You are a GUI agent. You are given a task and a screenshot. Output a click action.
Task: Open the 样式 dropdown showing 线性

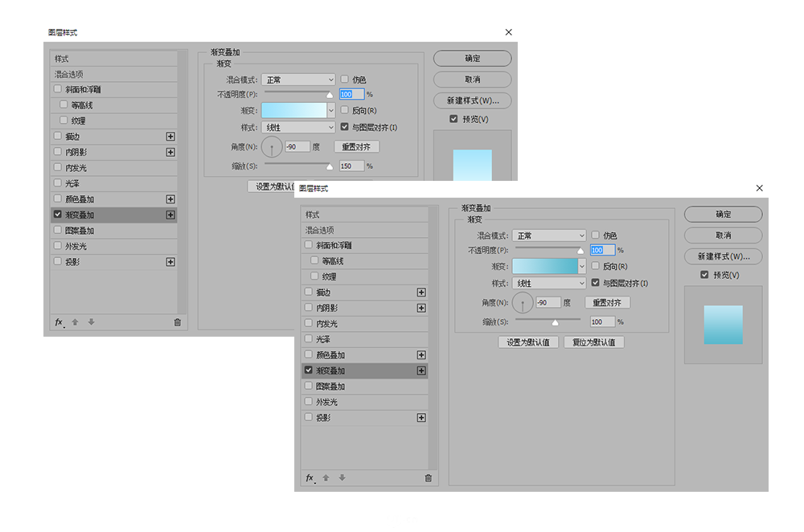(x=548, y=282)
